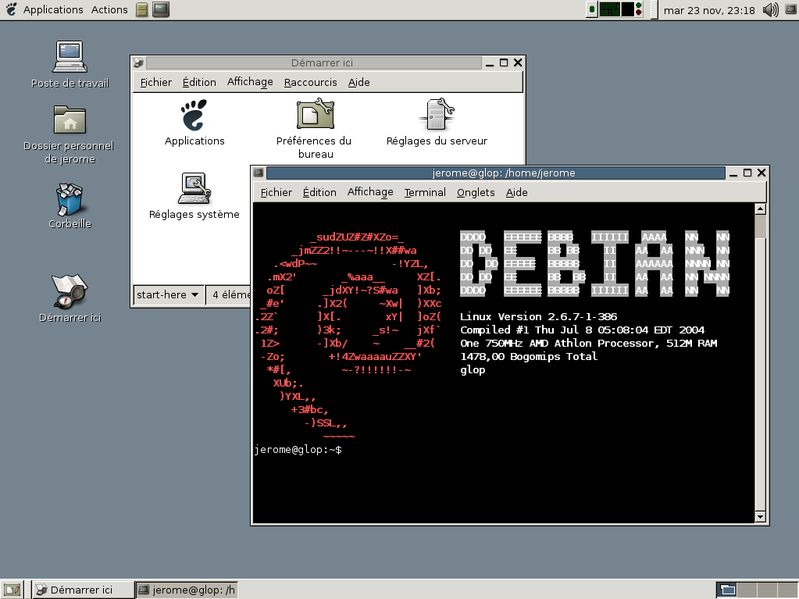Open Réglages du serveur icon
The height and width of the screenshot is (599, 799).
pos(437,122)
